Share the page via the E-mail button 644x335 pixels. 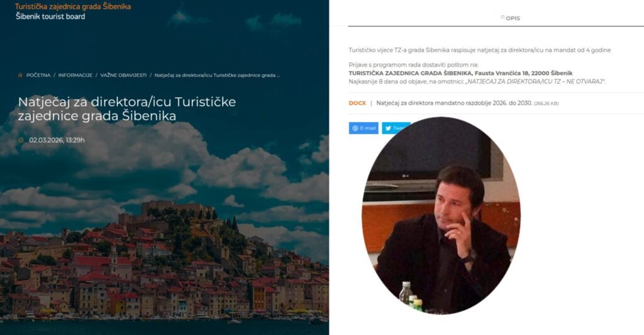coord(364,128)
